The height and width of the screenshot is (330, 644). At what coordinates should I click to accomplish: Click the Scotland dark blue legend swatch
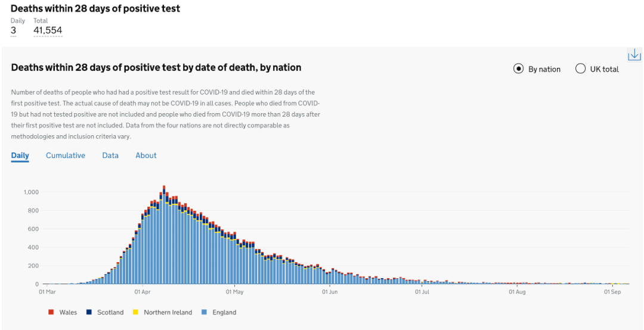click(89, 312)
